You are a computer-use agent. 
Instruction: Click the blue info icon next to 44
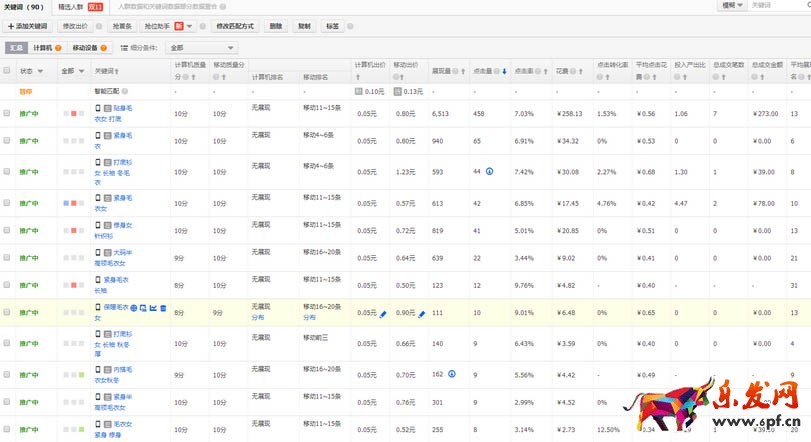pyautogui.click(x=489, y=171)
